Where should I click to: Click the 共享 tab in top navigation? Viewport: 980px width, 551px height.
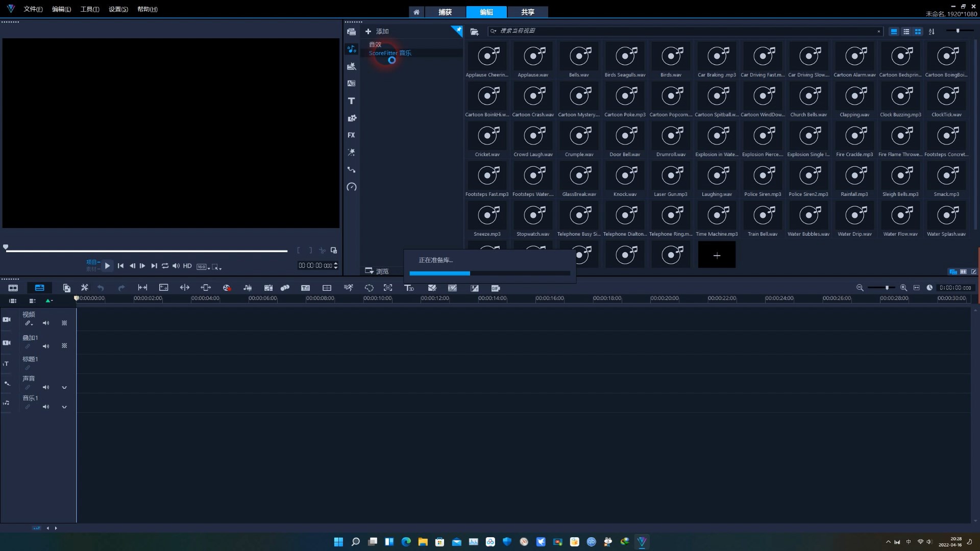(x=527, y=11)
